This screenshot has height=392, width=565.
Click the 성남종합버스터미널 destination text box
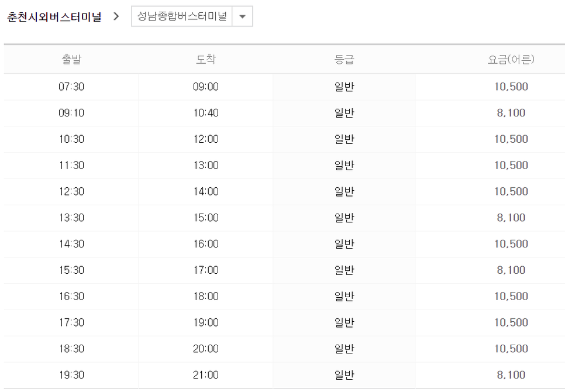[182, 16]
